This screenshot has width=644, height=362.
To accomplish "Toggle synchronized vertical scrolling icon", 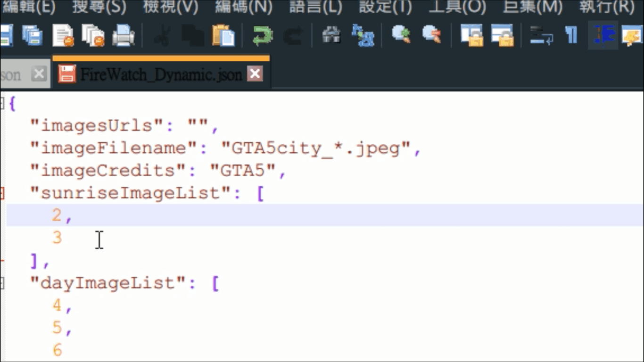I will [471, 36].
